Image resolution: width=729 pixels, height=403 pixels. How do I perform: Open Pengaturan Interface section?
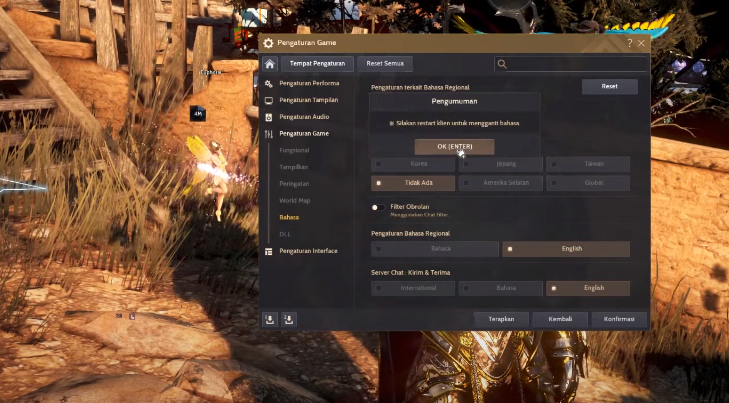(x=308, y=251)
